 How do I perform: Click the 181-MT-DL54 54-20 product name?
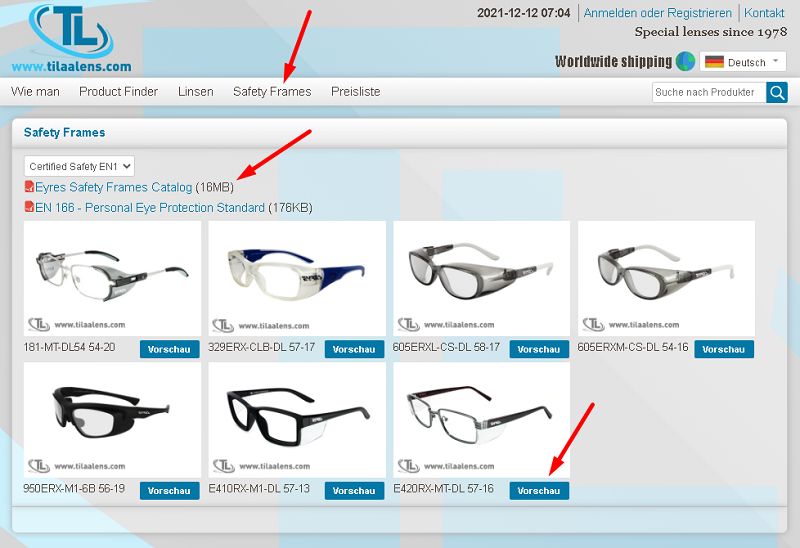(69, 347)
